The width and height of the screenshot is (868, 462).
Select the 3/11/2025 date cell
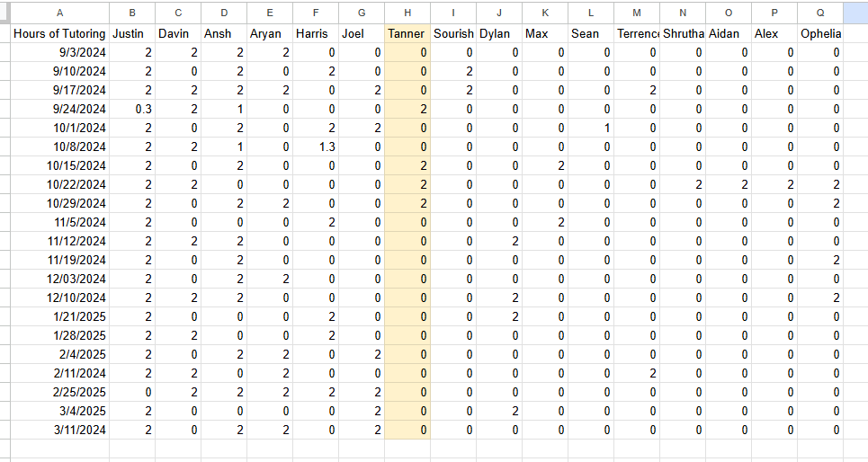click(x=59, y=430)
